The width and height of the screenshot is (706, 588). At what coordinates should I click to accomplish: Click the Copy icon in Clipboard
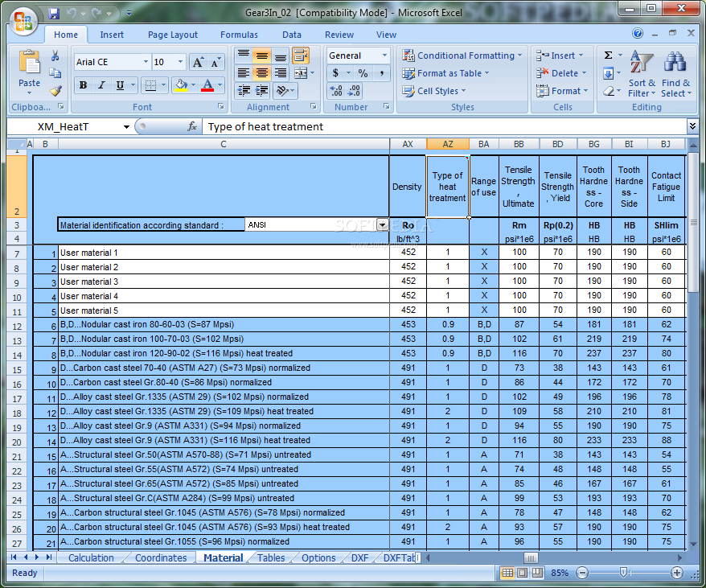coord(55,73)
